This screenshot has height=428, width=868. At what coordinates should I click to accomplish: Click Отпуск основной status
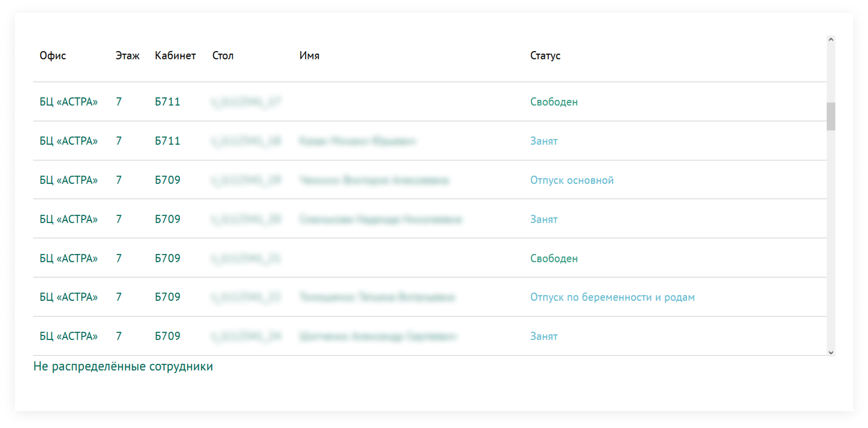572,180
